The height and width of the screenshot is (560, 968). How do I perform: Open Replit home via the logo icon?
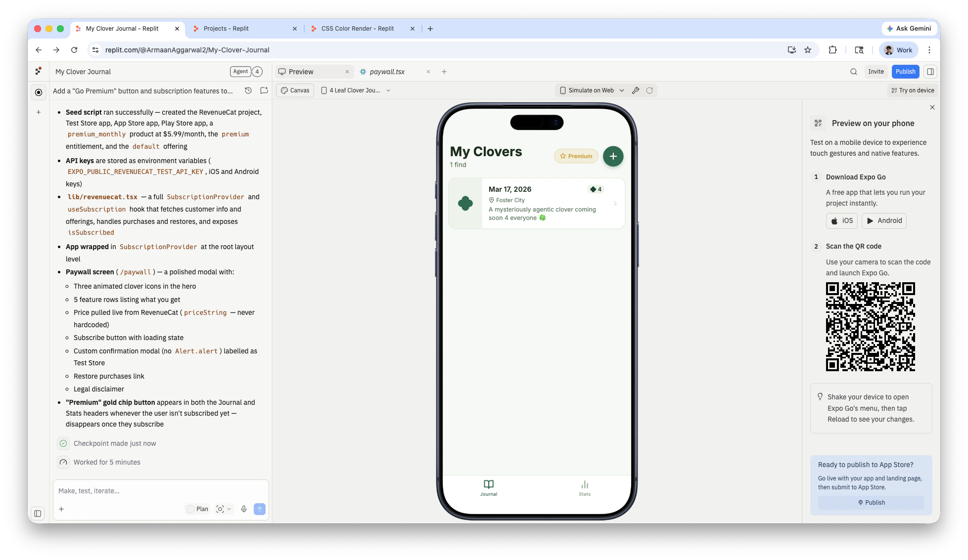39,71
